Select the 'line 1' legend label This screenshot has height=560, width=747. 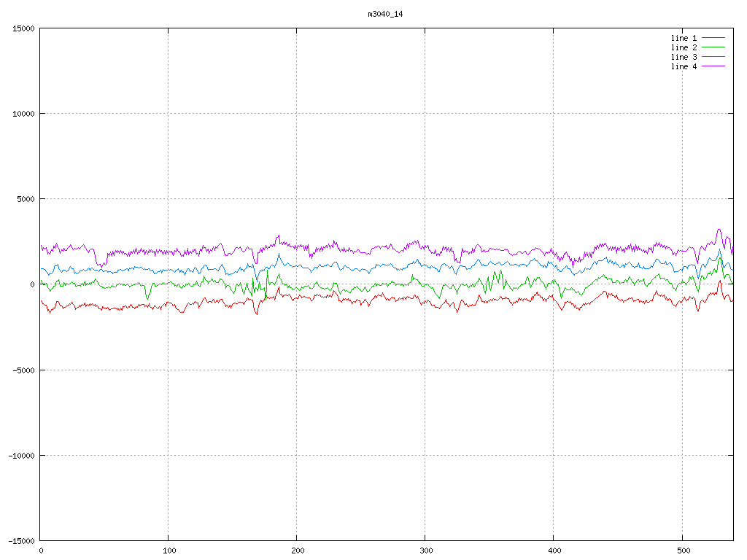click(684, 38)
